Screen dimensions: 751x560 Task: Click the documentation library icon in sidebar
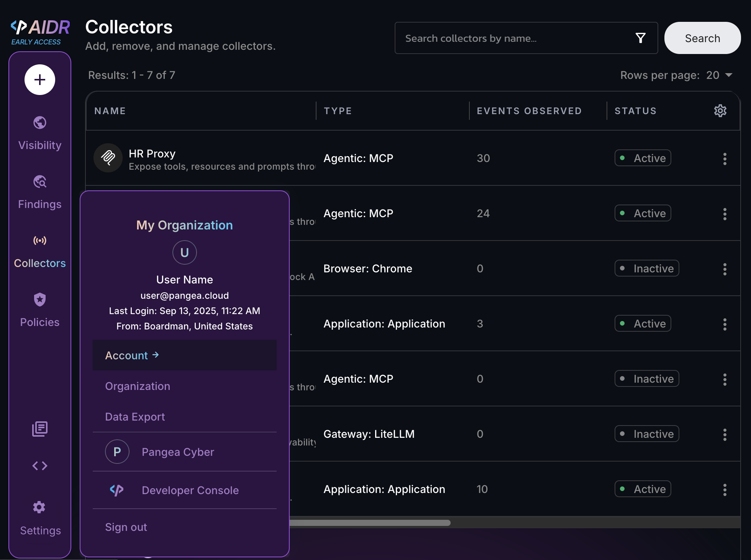point(40,429)
